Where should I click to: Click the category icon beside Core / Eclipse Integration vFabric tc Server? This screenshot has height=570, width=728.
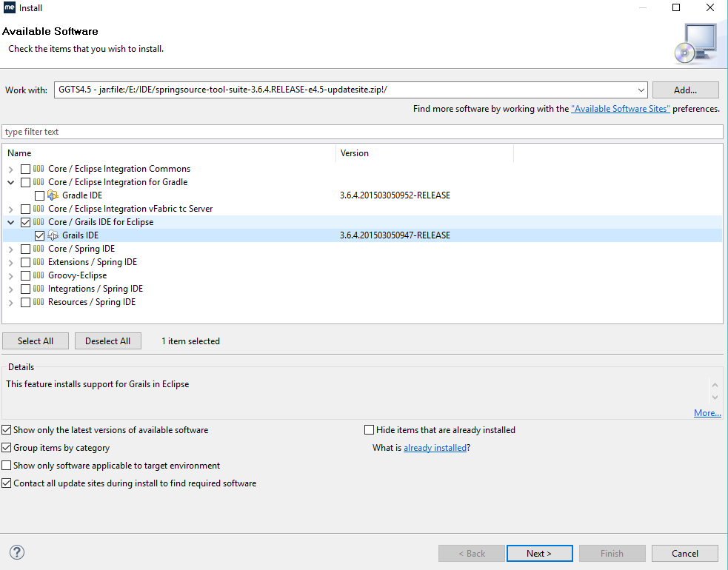[x=39, y=209]
